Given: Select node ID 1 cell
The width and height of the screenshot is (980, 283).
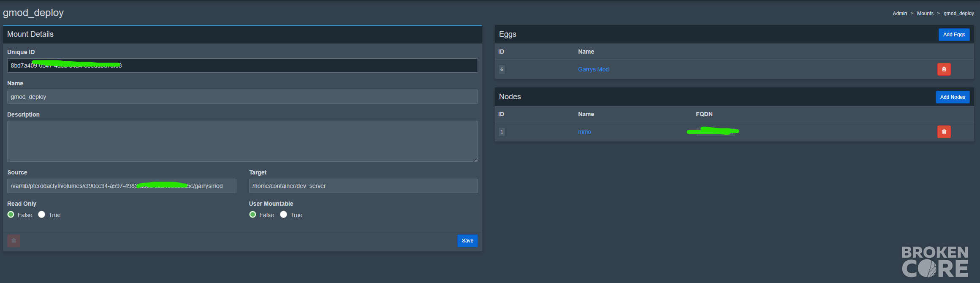Looking at the screenshot, I should coord(502,132).
